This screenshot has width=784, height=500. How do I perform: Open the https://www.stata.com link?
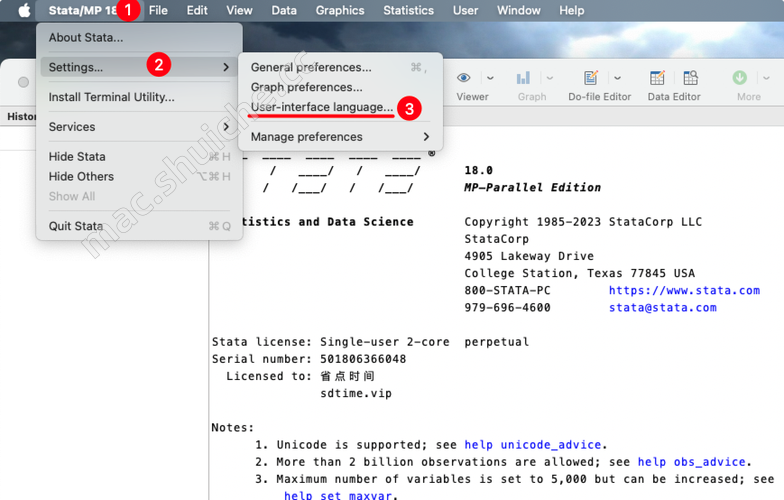[x=684, y=290]
